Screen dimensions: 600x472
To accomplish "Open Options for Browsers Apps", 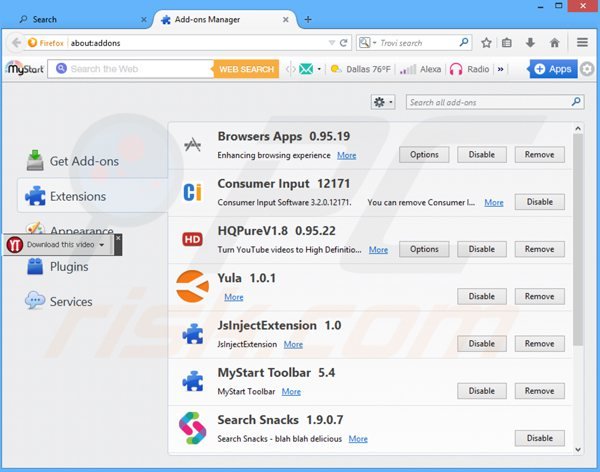I will click(424, 155).
